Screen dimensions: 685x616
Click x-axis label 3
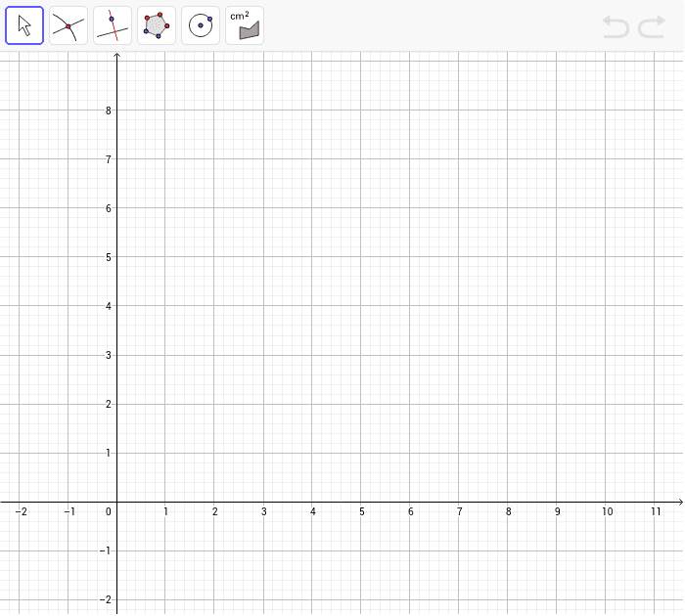[264, 511]
